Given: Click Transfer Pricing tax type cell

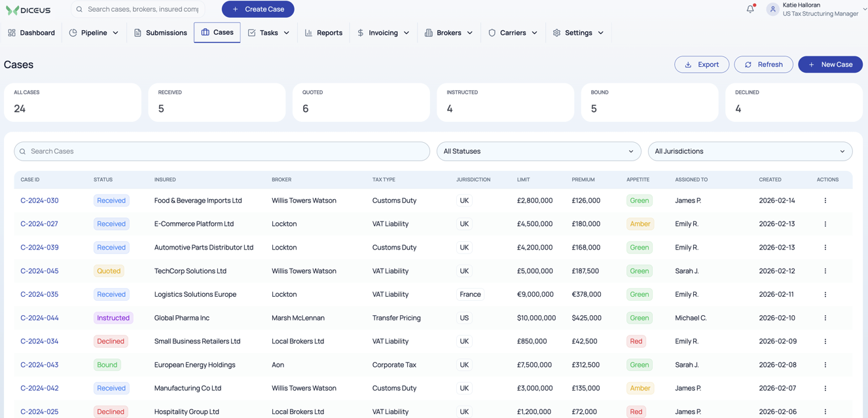Looking at the screenshot, I should (x=397, y=318).
